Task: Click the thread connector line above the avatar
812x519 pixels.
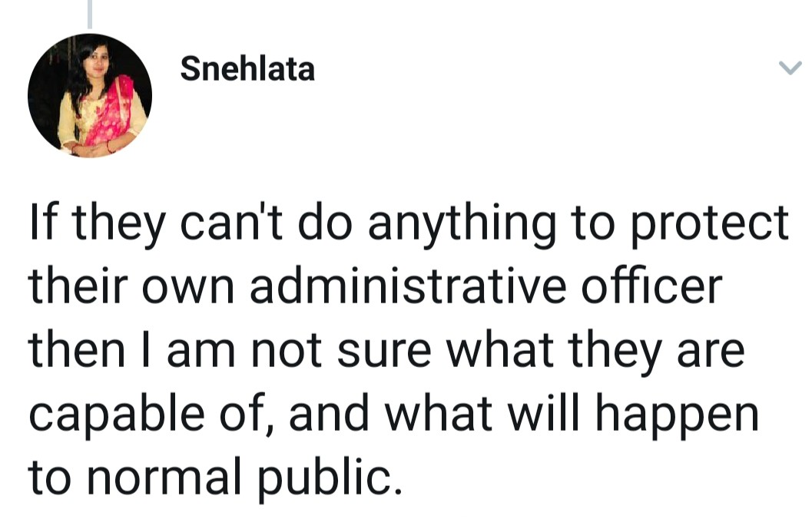Action: (90, 14)
